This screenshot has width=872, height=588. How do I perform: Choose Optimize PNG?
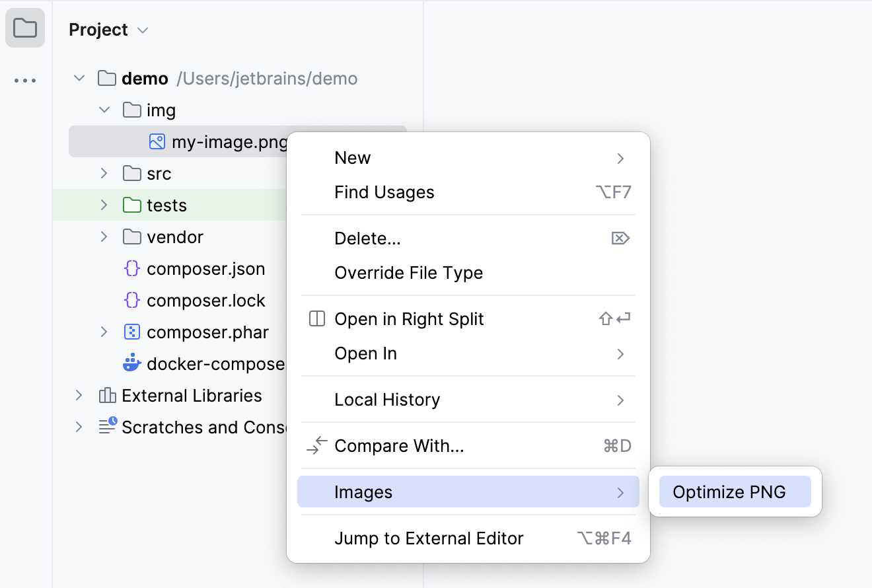(x=735, y=492)
